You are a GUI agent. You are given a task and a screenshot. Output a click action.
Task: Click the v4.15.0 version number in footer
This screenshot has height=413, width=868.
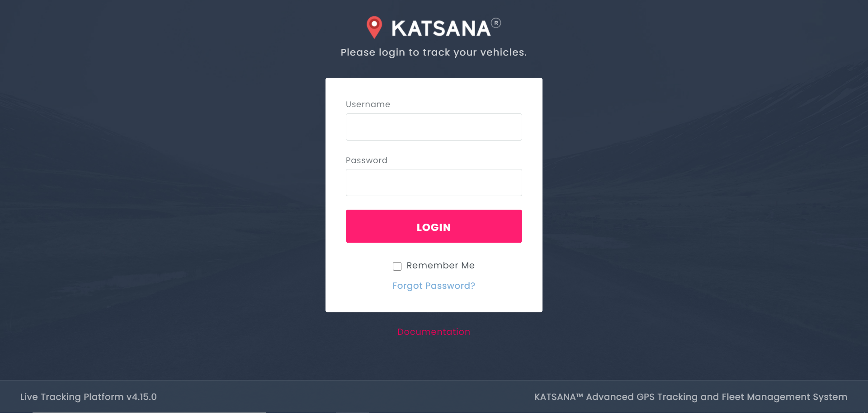click(142, 397)
